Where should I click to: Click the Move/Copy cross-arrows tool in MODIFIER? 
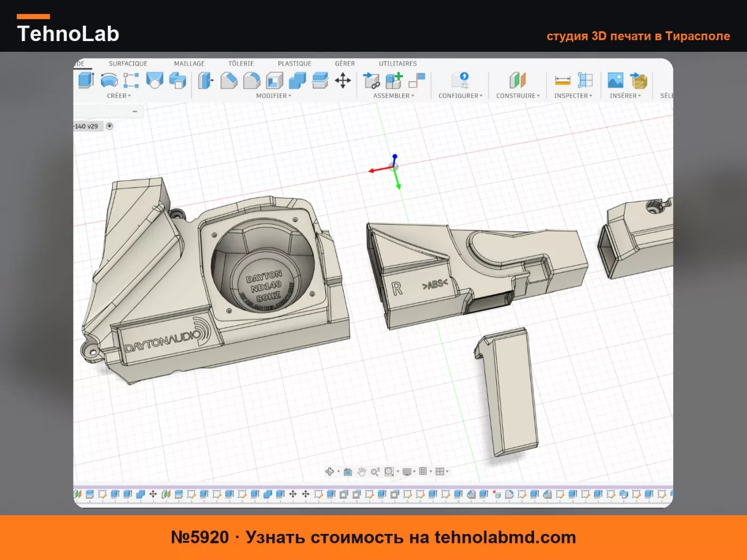coord(343,81)
